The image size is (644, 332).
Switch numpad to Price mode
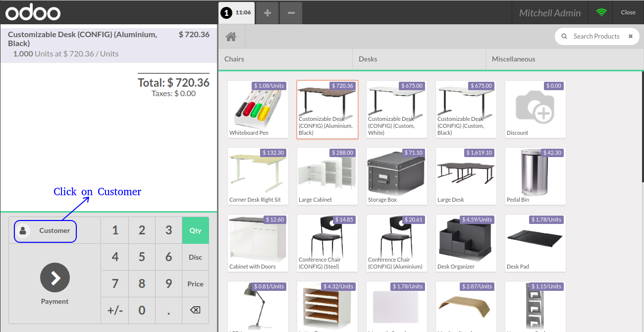pyautogui.click(x=195, y=284)
